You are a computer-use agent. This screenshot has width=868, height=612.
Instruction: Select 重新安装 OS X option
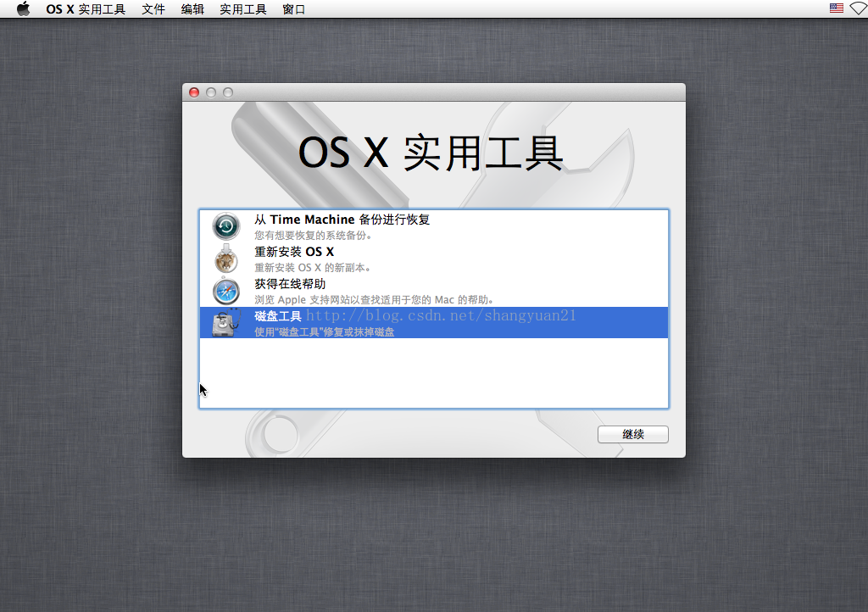click(433, 259)
